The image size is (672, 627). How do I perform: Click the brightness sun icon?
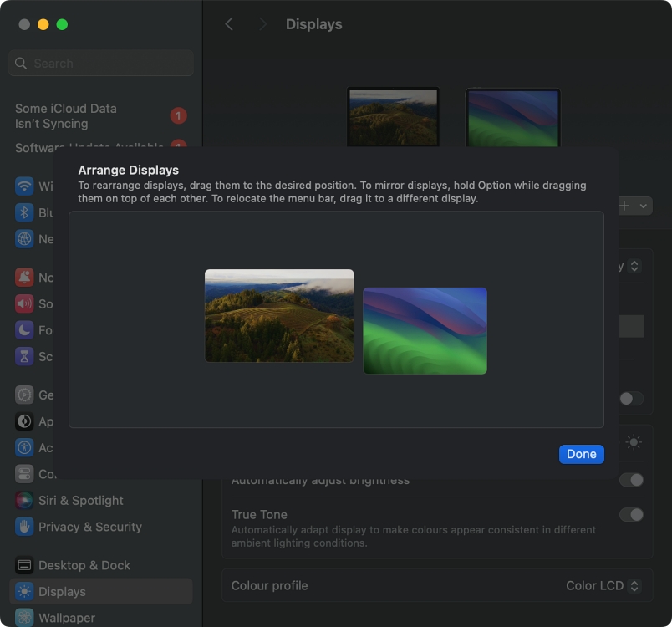click(633, 441)
